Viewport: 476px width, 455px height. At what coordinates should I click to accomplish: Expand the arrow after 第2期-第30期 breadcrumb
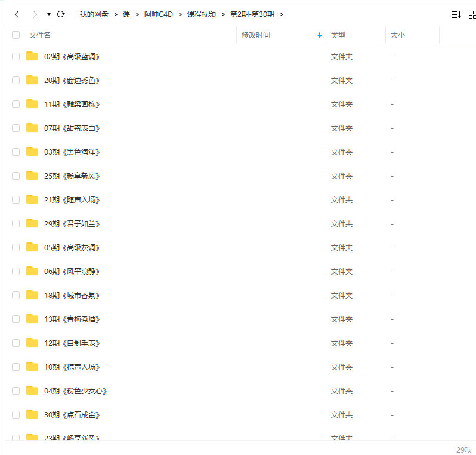(282, 14)
